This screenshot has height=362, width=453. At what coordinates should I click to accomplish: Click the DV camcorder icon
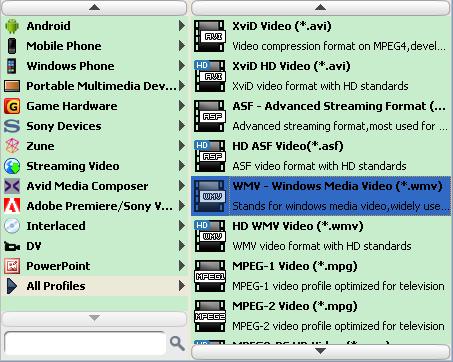[x=12, y=247]
